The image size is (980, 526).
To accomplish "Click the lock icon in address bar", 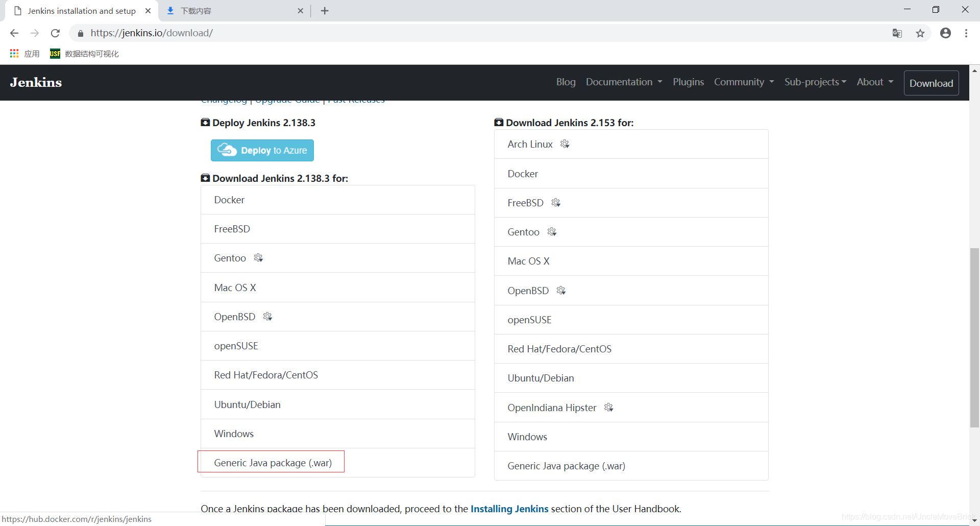I will tap(80, 33).
